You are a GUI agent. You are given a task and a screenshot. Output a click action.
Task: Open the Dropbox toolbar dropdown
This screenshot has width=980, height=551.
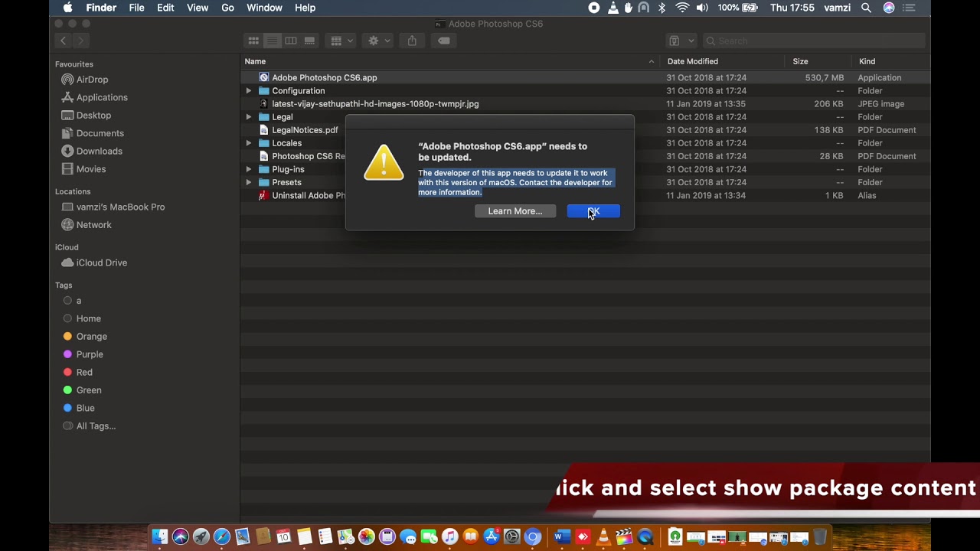point(681,41)
